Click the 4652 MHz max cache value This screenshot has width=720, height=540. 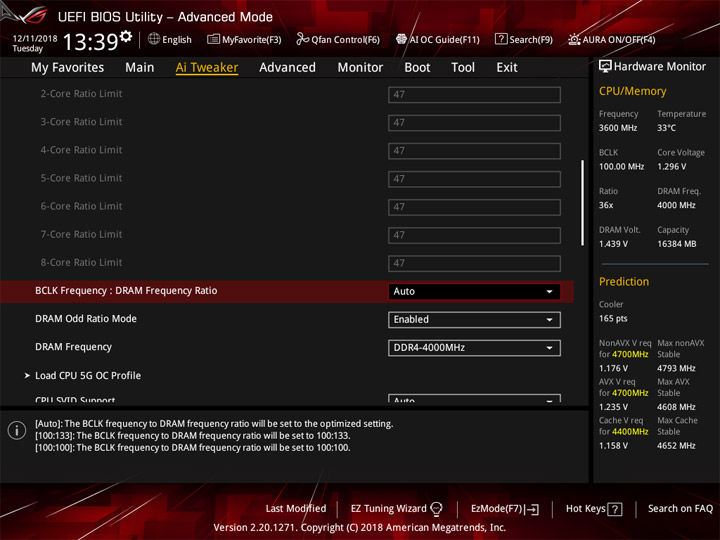676,446
